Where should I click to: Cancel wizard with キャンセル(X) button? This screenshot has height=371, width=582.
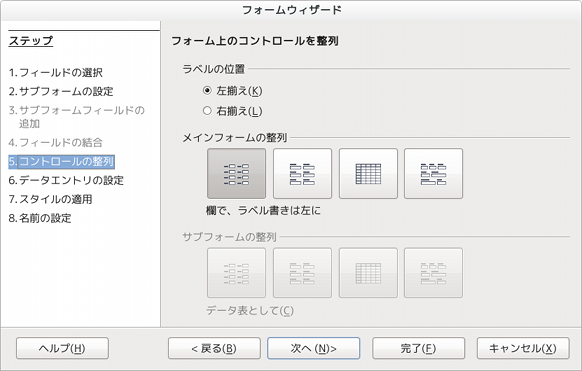tap(523, 348)
